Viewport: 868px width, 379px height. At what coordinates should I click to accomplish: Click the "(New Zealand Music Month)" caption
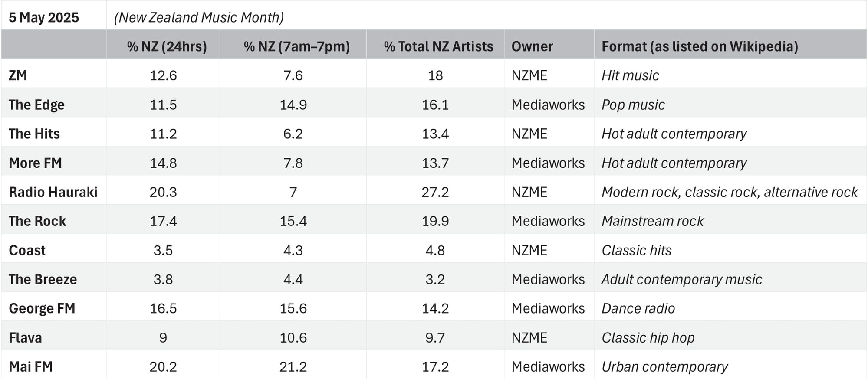pyautogui.click(x=199, y=17)
